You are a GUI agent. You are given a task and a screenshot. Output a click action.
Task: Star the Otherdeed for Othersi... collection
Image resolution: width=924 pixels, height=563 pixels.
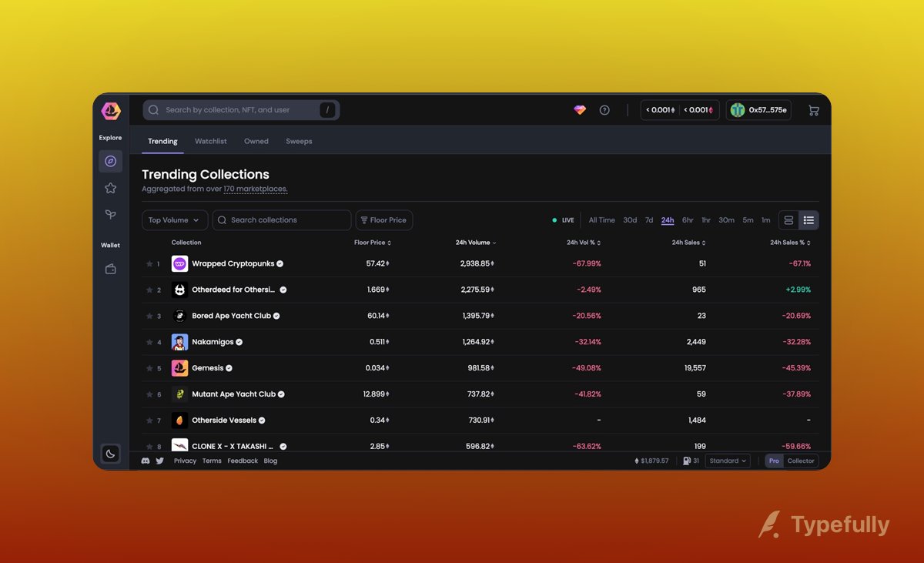[149, 290]
